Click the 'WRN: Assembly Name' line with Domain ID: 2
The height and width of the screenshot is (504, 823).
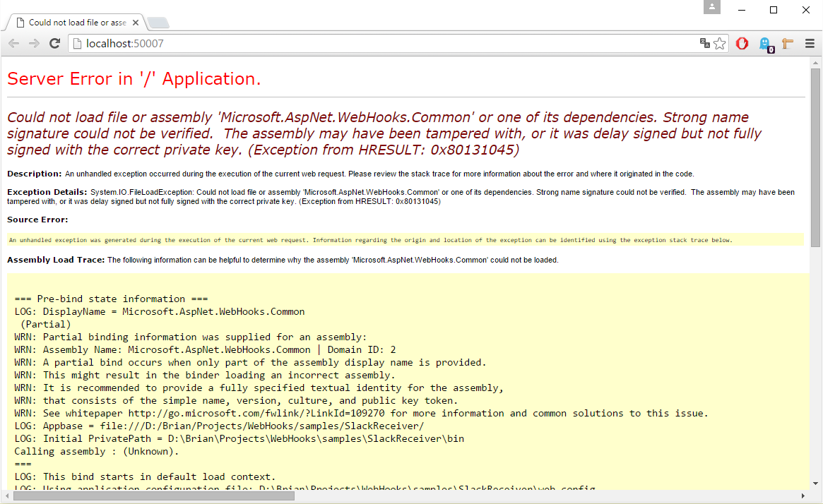[x=206, y=350]
